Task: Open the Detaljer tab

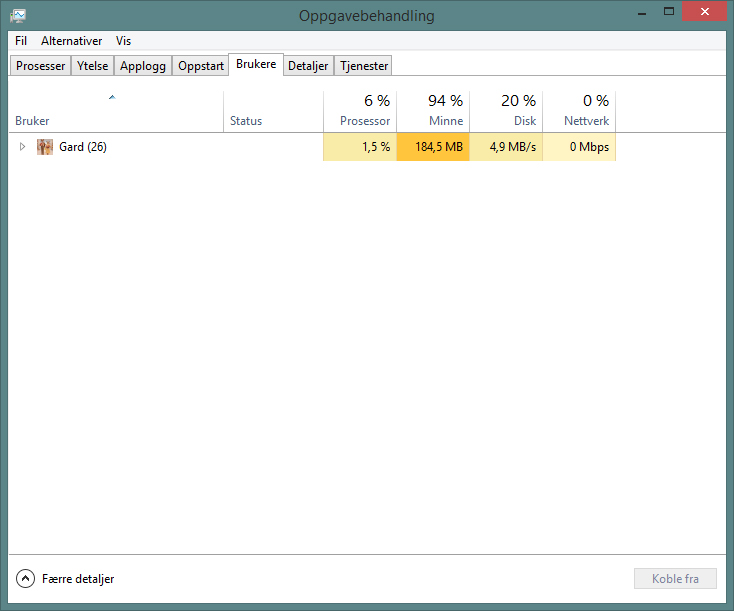Action: 308,66
